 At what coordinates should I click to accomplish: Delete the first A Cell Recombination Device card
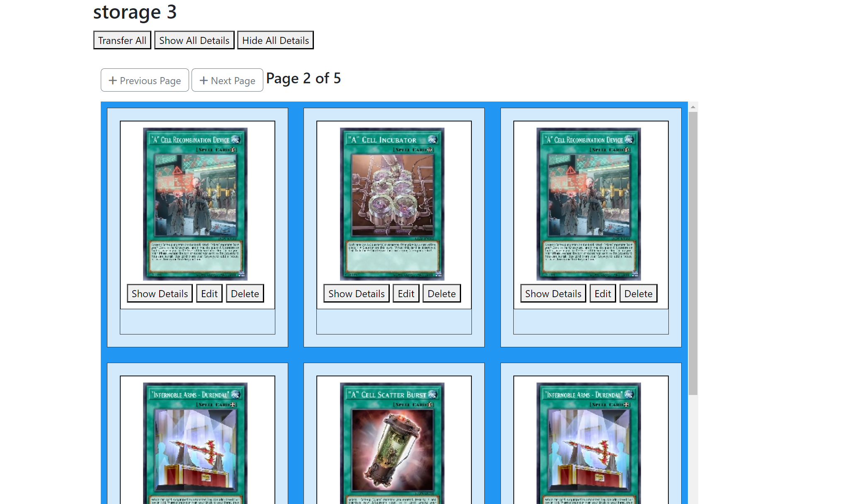pyautogui.click(x=245, y=293)
